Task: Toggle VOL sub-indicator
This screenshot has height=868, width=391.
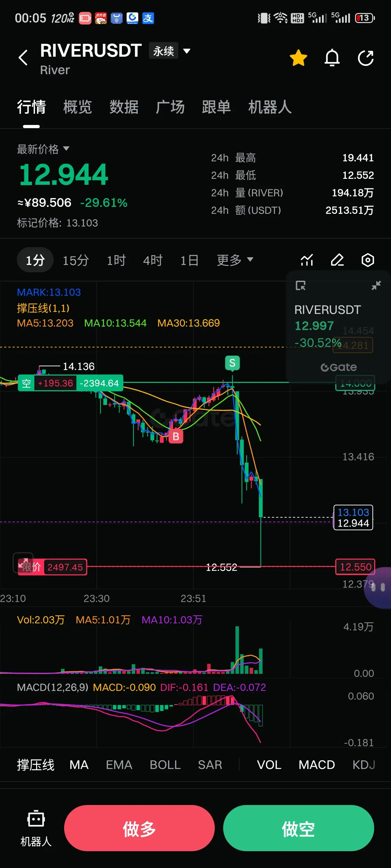Action: pos(269,765)
